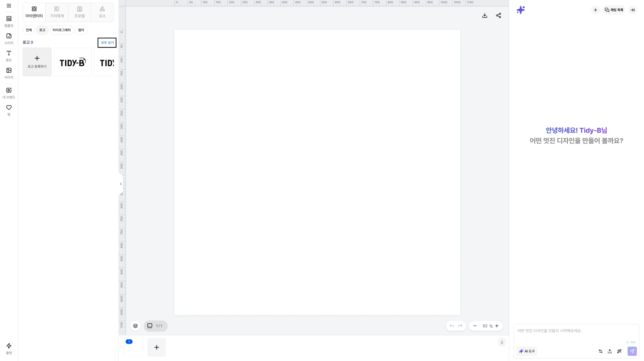The width and height of the screenshot is (644, 361).
Task: Select the 타이포그래피 filter chip
Action: pos(62,30)
